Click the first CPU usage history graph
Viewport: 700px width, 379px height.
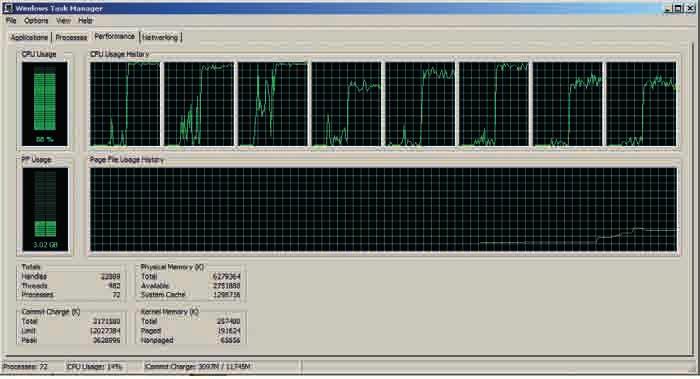(x=125, y=104)
